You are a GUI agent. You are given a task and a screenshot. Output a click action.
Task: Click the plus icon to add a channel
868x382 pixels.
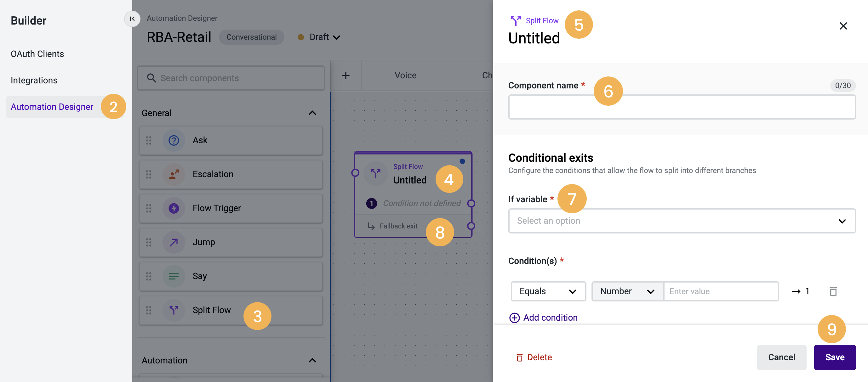[x=346, y=75]
